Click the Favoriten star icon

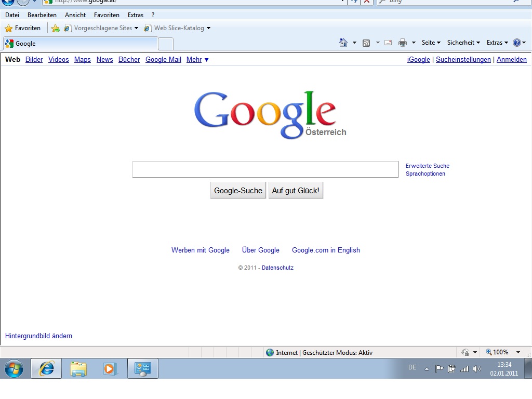pos(9,28)
